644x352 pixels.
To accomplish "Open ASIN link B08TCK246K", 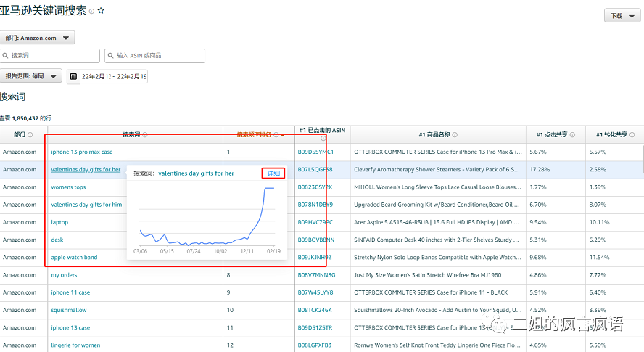I will [315, 310].
